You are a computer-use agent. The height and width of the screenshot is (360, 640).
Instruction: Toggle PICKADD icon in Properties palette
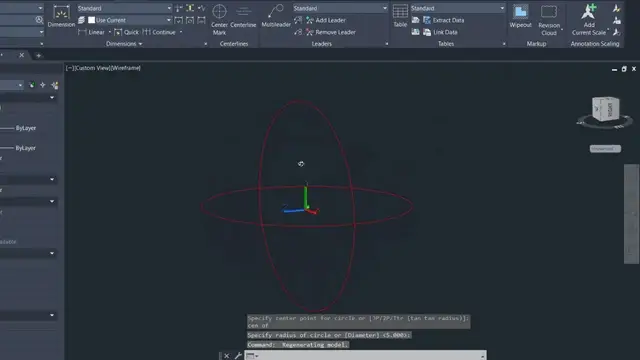coord(32,85)
